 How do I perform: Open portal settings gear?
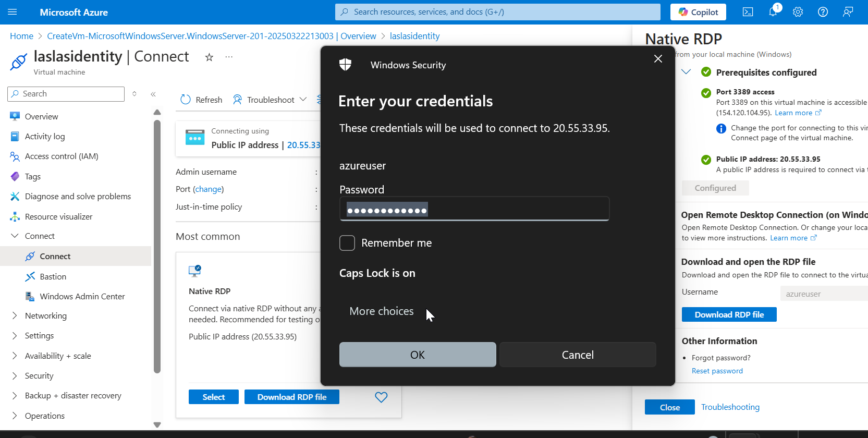pos(798,12)
